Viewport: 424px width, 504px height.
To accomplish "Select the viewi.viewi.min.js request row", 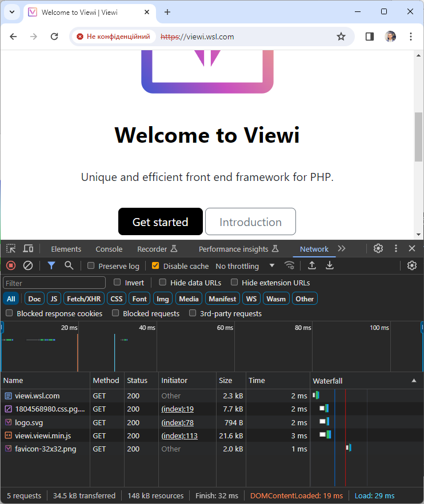I will 212,436.
